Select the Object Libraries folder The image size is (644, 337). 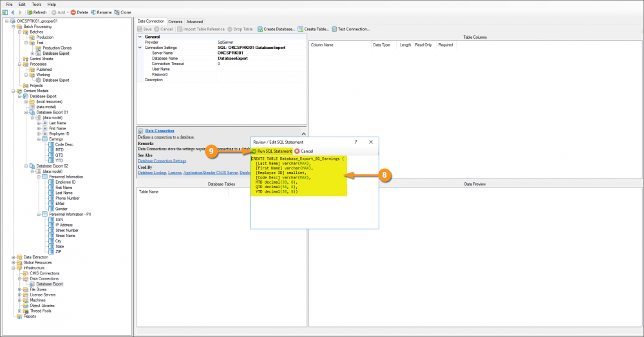42,305
